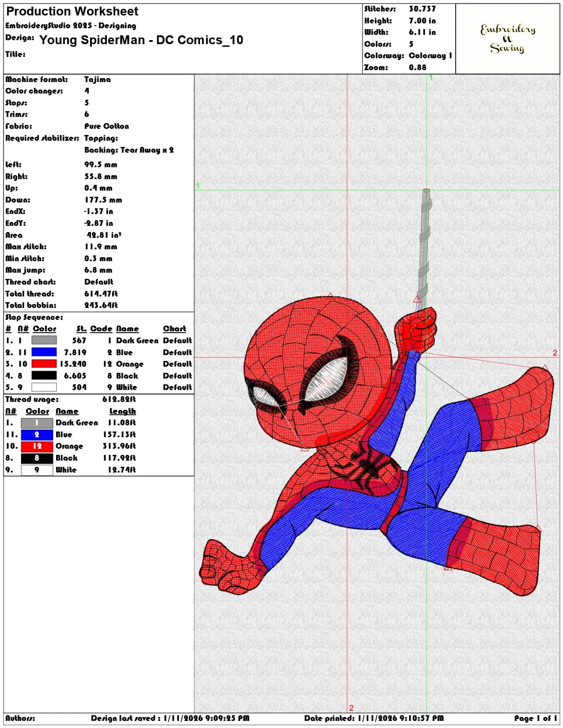Click the White thread length 12.74ft
Viewport: 563px width, 728px height.
(121, 470)
